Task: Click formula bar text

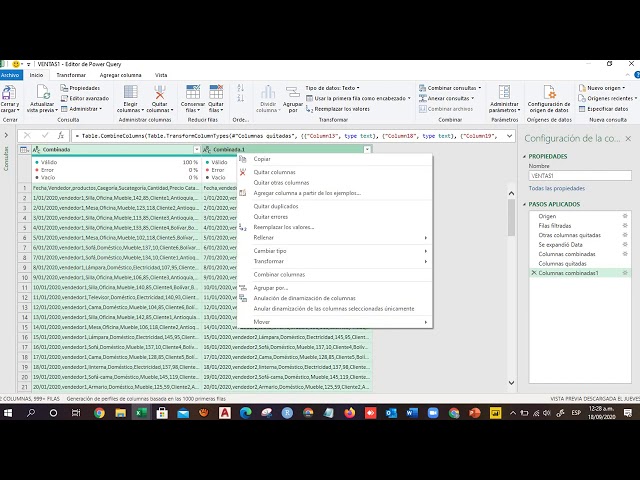Action: pyautogui.click(x=288, y=136)
